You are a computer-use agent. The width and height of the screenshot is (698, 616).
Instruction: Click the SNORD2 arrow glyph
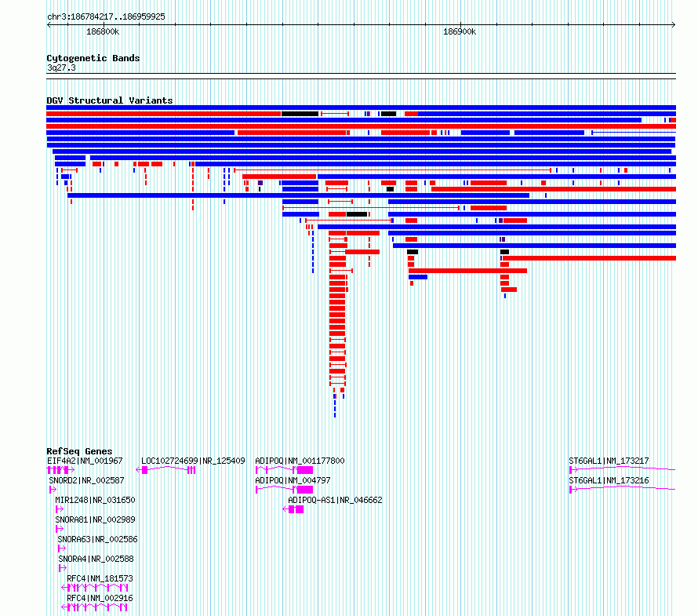(53, 490)
